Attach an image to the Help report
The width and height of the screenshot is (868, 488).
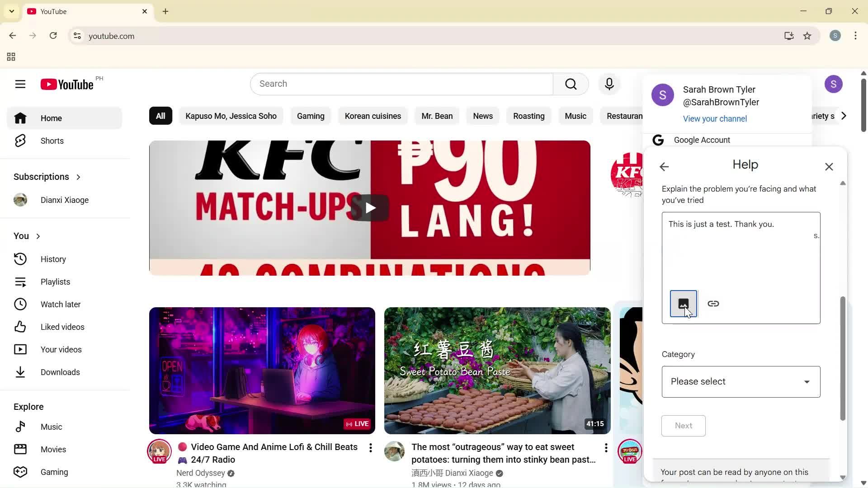coord(683,303)
